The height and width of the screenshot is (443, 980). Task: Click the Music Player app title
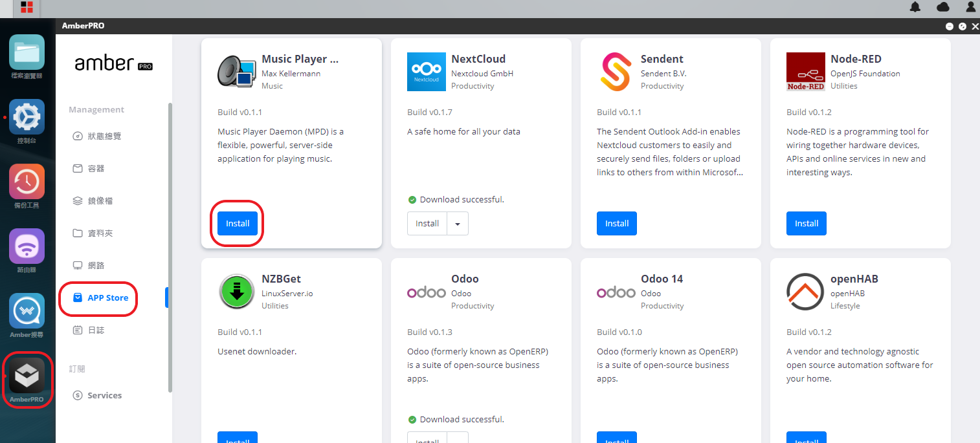click(x=300, y=59)
